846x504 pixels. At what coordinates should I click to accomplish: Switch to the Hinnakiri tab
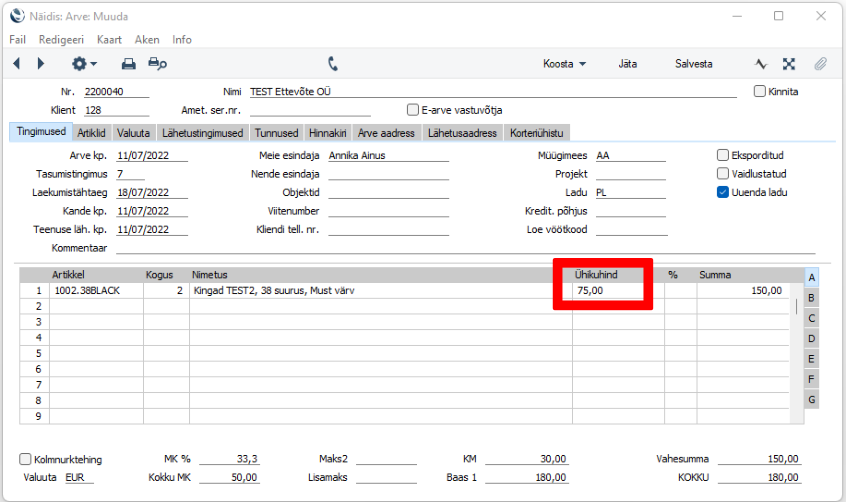328,133
